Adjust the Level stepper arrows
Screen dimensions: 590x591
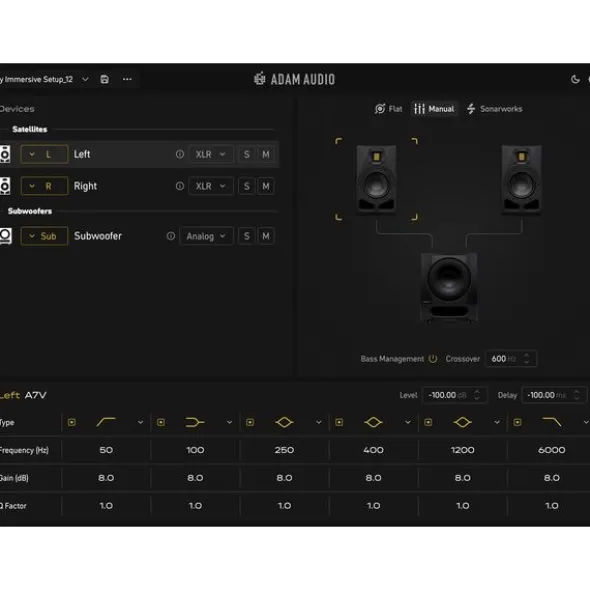pyautogui.click(x=477, y=395)
